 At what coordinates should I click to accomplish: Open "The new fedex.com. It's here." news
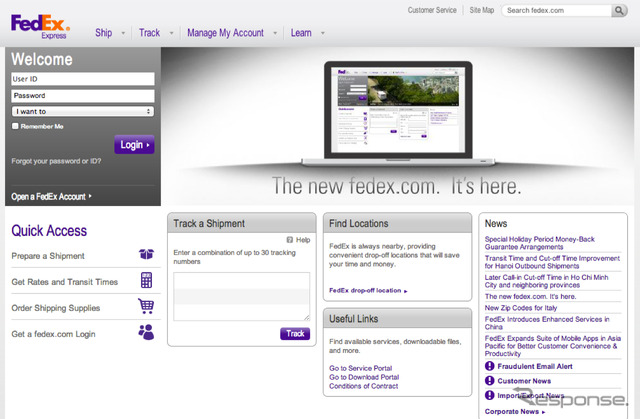pyautogui.click(x=531, y=297)
